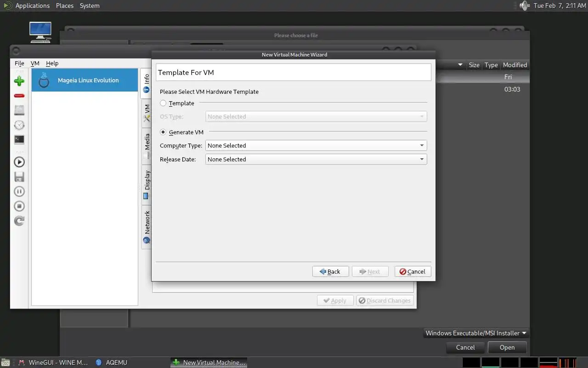Click the reset VM circular arrow icon

point(19,221)
